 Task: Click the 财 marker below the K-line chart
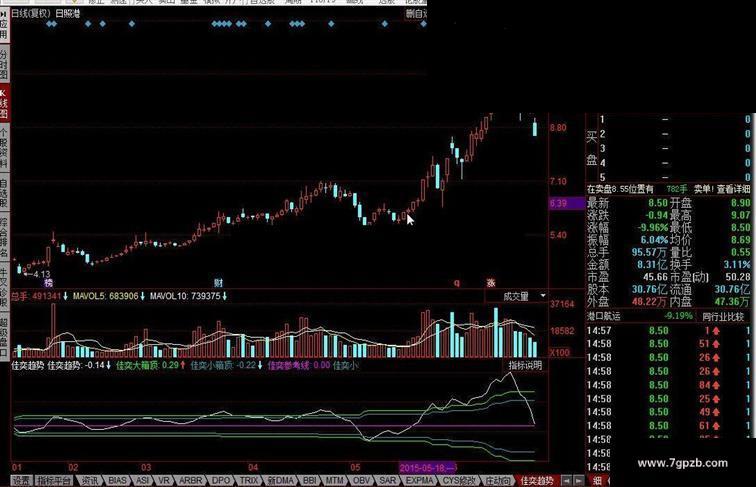218,283
